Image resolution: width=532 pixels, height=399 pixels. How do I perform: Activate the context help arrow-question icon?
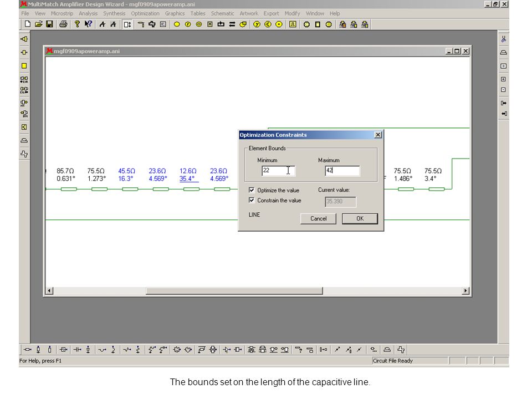[x=88, y=24]
